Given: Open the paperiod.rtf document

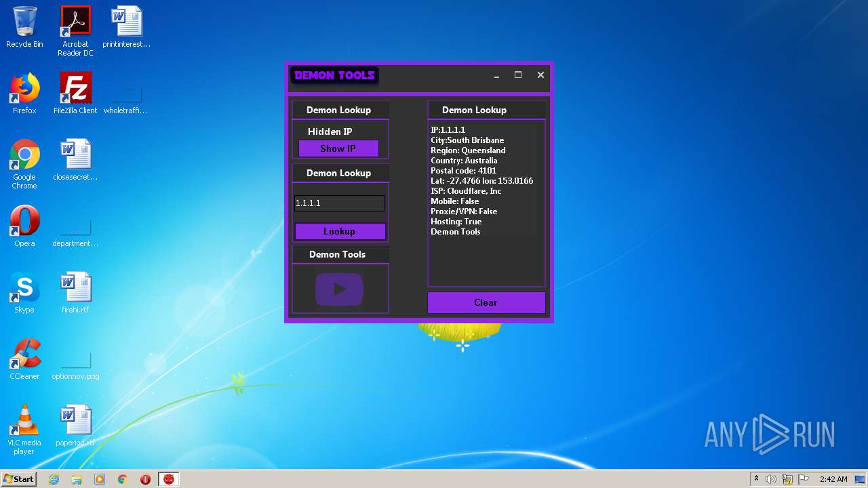Looking at the screenshot, I should [75, 426].
